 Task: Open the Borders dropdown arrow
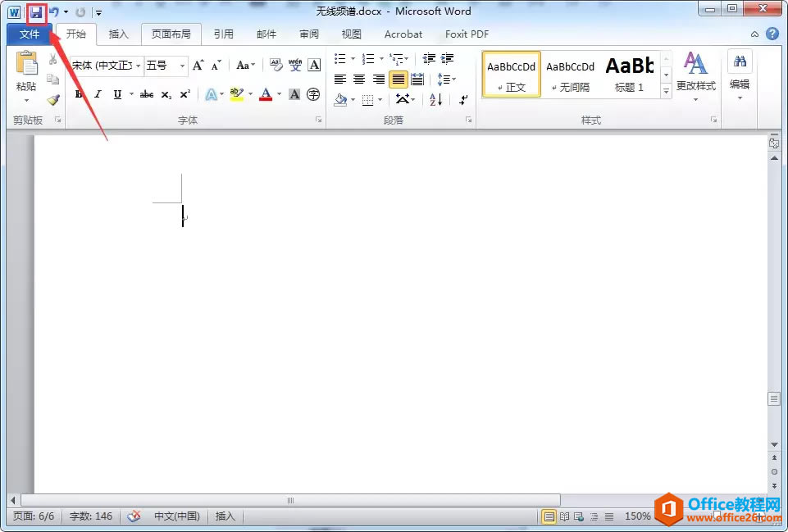[x=380, y=100]
